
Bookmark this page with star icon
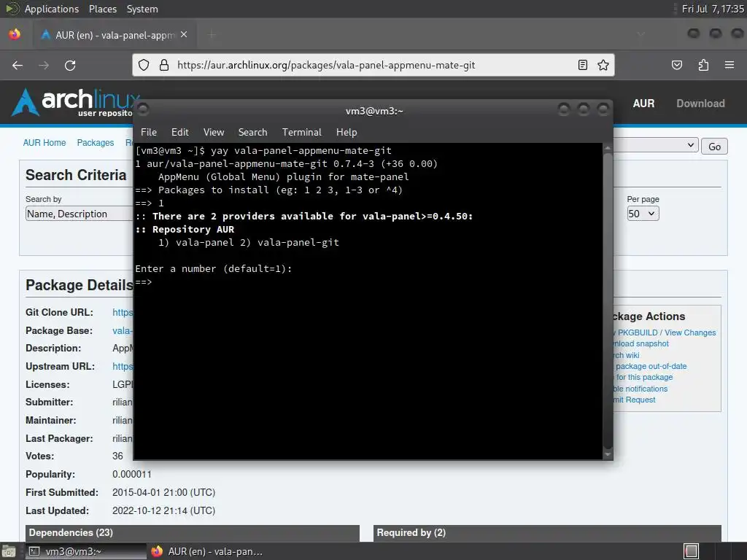603,65
